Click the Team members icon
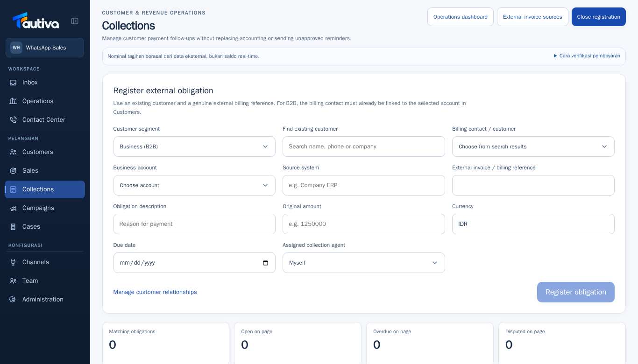The height and width of the screenshot is (364, 638). click(x=13, y=281)
